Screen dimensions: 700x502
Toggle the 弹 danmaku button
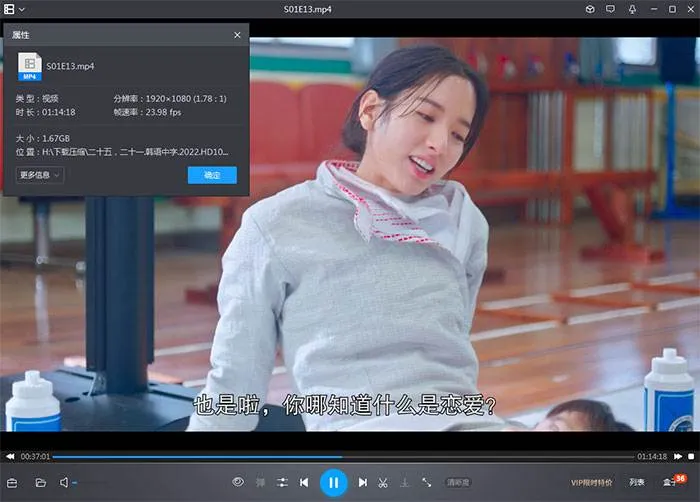click(x=260, y=482)
